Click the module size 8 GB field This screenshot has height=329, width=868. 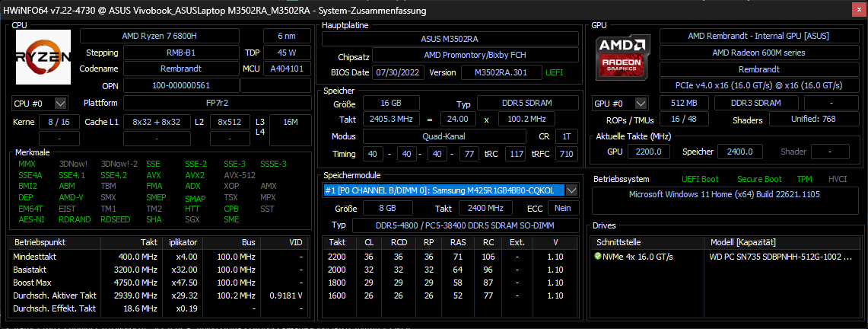(x=387, y=208)
